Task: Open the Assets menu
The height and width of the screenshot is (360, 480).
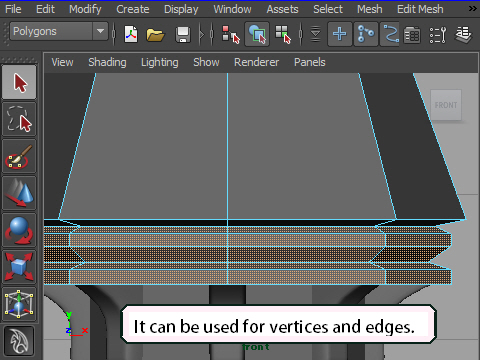Action: click(282, 9)
